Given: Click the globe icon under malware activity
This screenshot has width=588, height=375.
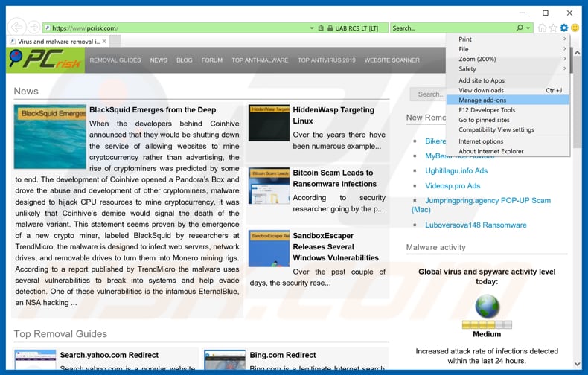Looking at the screenshot, I should point(487,306).
